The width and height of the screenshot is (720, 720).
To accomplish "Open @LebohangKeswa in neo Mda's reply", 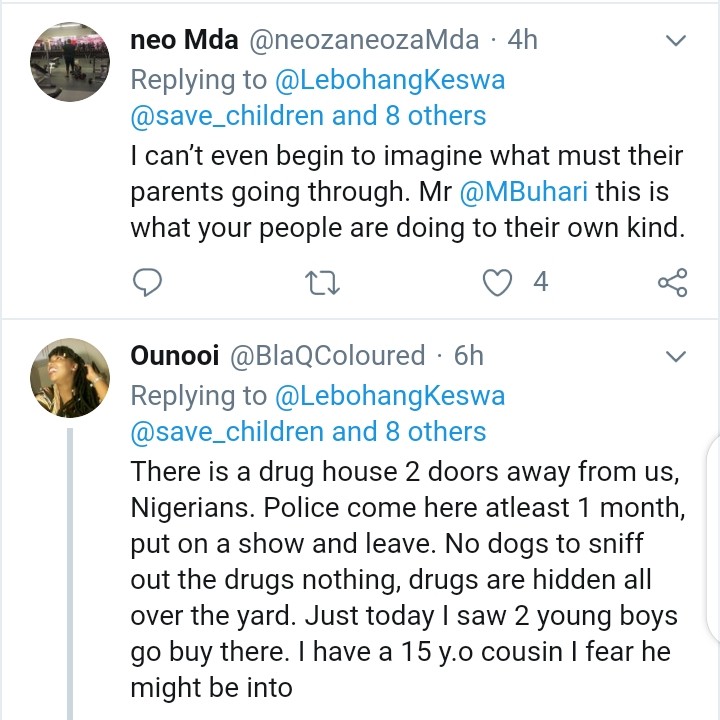I will tap(389, 79).
